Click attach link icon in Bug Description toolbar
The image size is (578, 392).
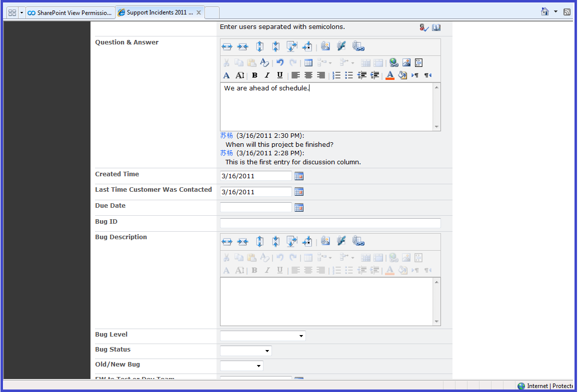coord(358,241)
